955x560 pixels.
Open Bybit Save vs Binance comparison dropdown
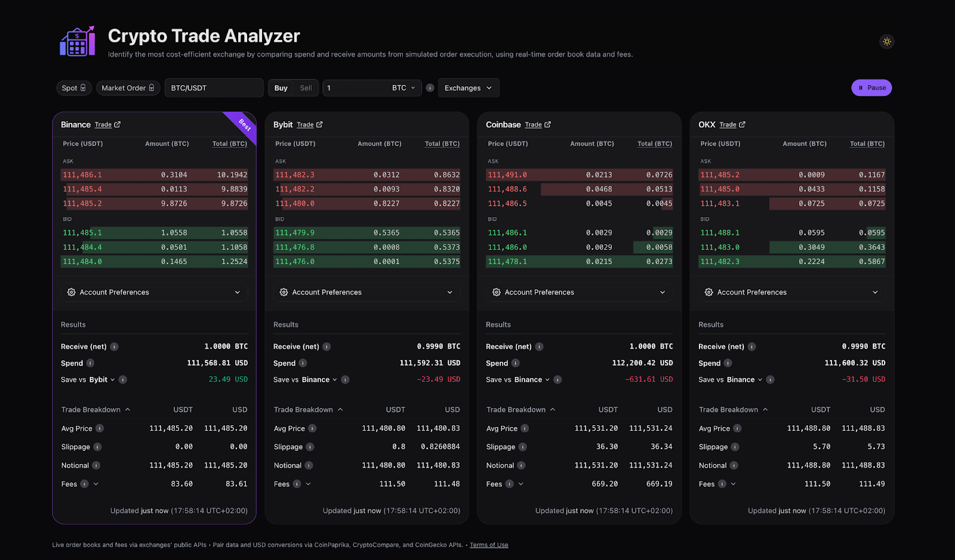click(319, 380)
